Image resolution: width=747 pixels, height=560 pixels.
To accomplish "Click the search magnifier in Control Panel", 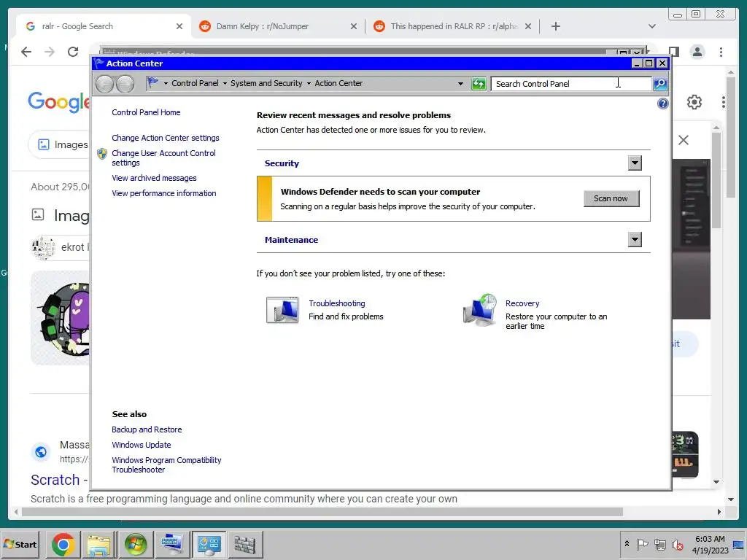I will [x=659, y=83].
